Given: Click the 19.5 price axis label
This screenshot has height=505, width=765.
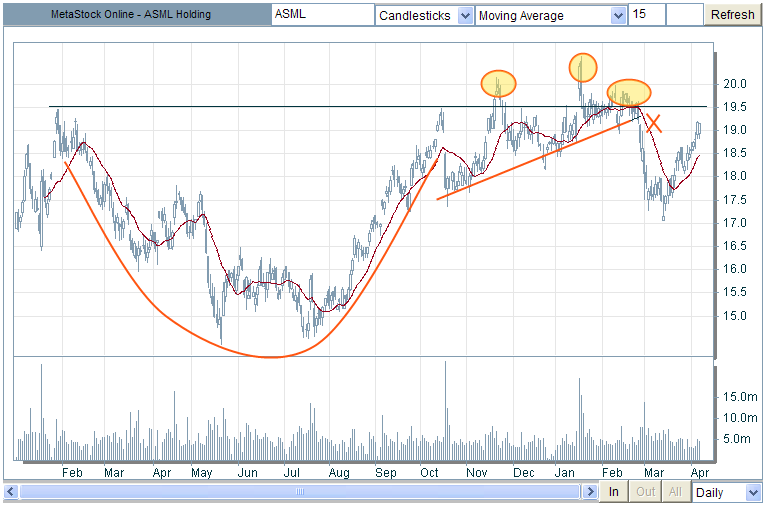Looking at the screenshot, I should point(735,107).
